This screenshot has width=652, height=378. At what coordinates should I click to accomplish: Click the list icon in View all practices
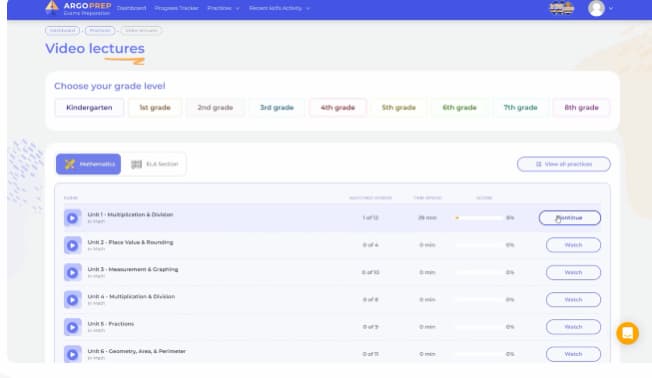tap(538, 164)
